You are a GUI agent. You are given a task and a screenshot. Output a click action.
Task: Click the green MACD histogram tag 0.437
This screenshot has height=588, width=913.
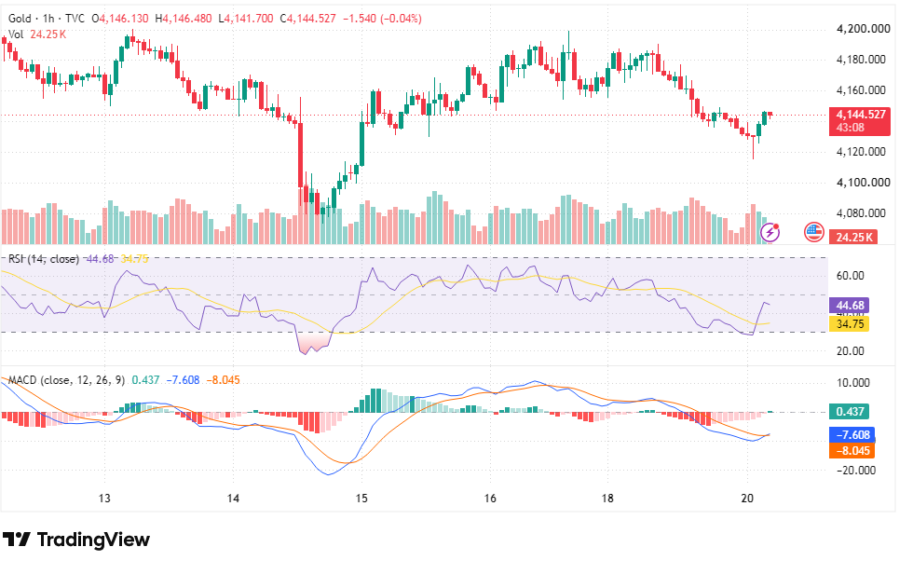point(849,412)
